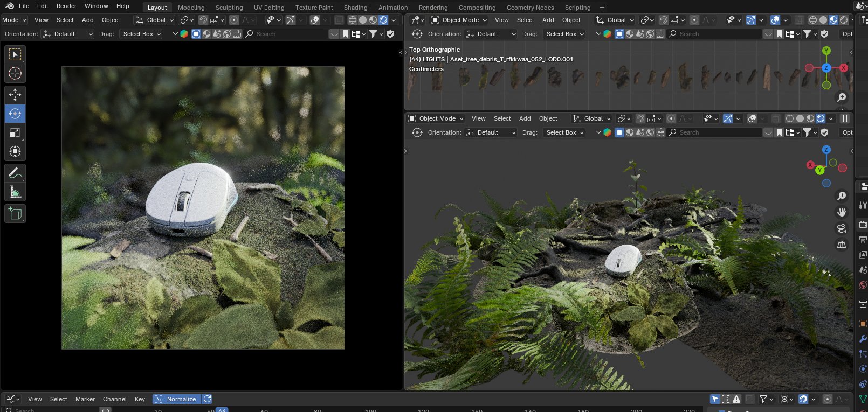Expand Drag Select Box dropdown in top-right header
The height and width of the screenshot is (412, 868).
(x=564, y=34)
